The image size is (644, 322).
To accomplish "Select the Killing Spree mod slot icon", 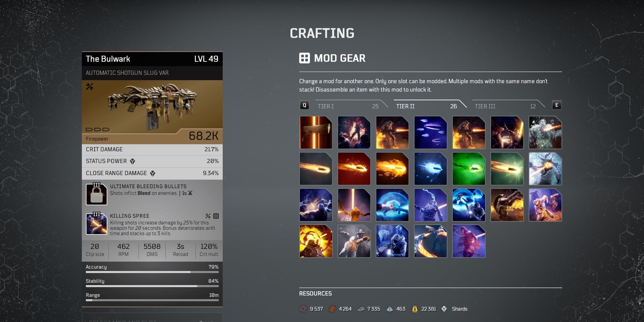I will tap(97, 224).
